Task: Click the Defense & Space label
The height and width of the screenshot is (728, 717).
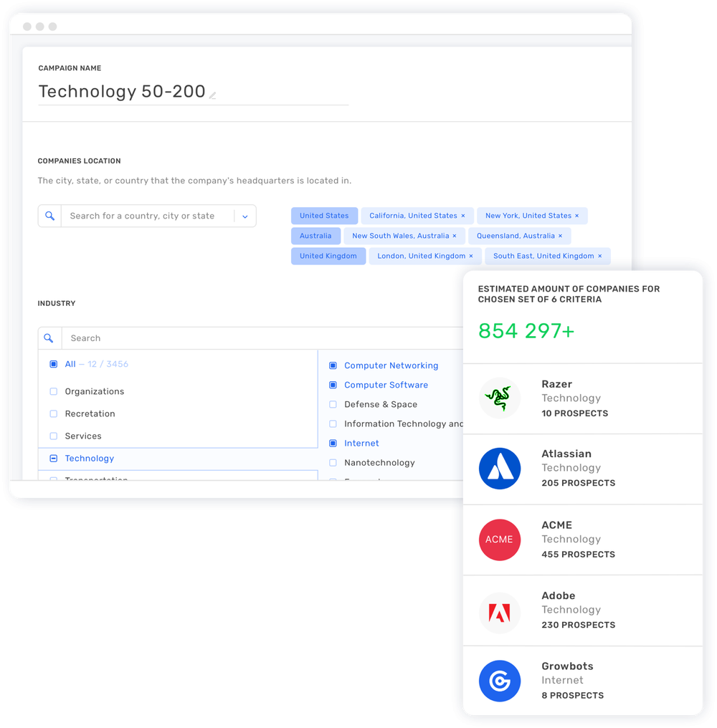Action: click(x=381, y=404)
